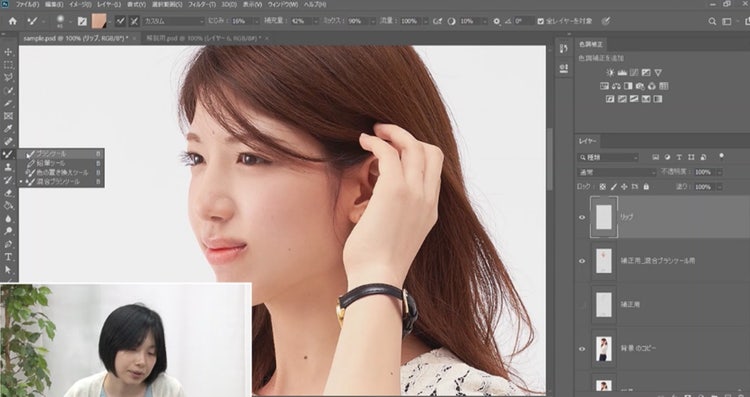Choose 鉛筆ツール from the flyout
The width and height of the screenshot is (750, 397).
pyautogui.click(x=61, y=163)
